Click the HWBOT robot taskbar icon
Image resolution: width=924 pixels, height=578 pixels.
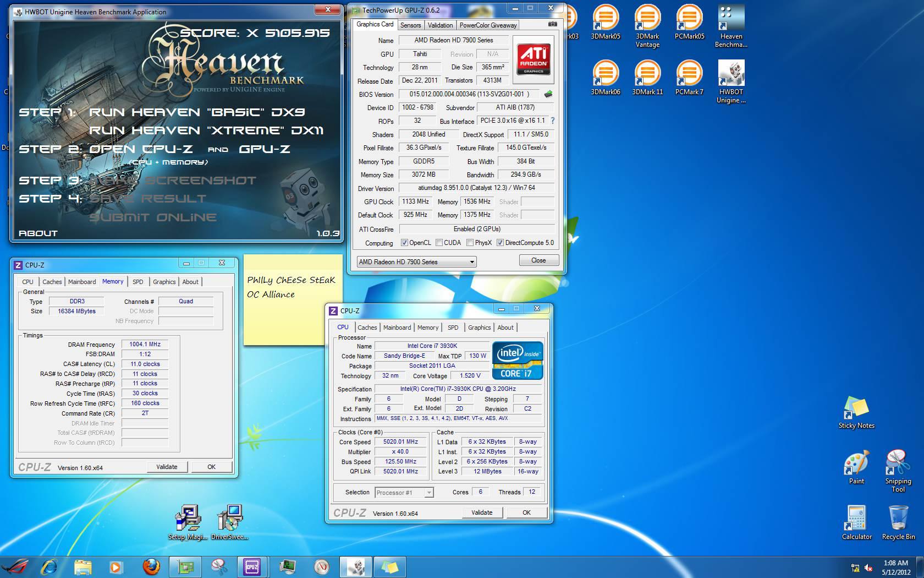(x=355, y=567)
